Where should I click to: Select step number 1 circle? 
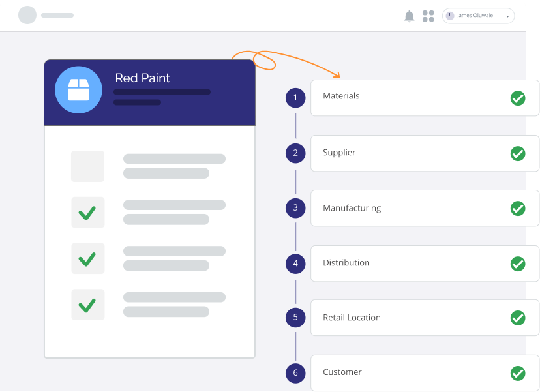click(x=295, y=98)
